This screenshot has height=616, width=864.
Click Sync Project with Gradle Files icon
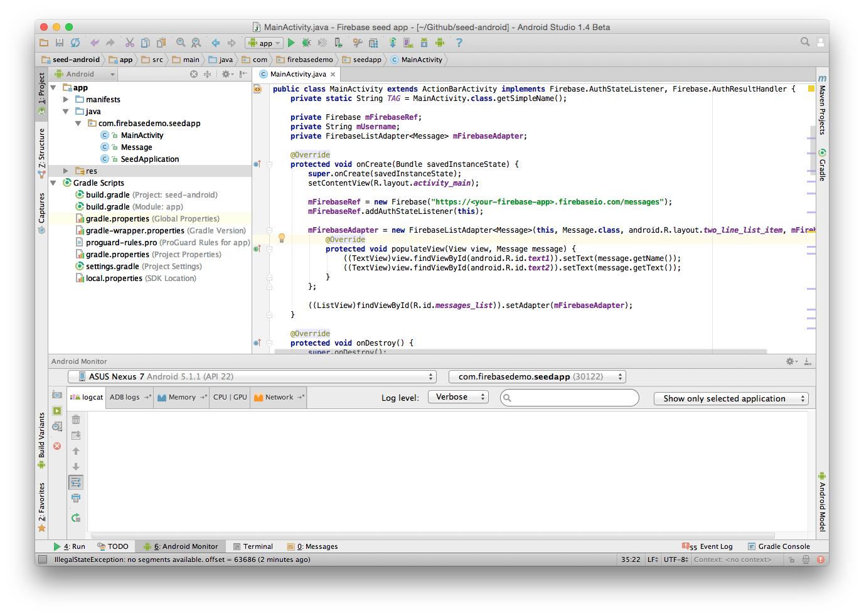coord(393,43)
